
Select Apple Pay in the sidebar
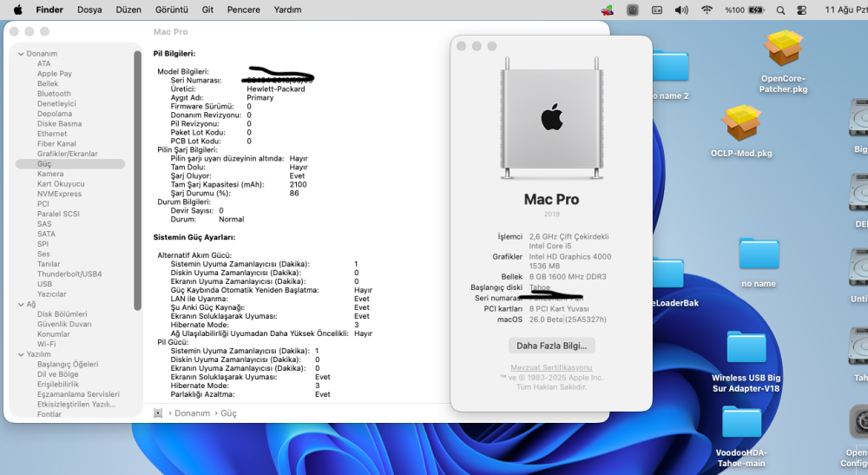(54, 74)
